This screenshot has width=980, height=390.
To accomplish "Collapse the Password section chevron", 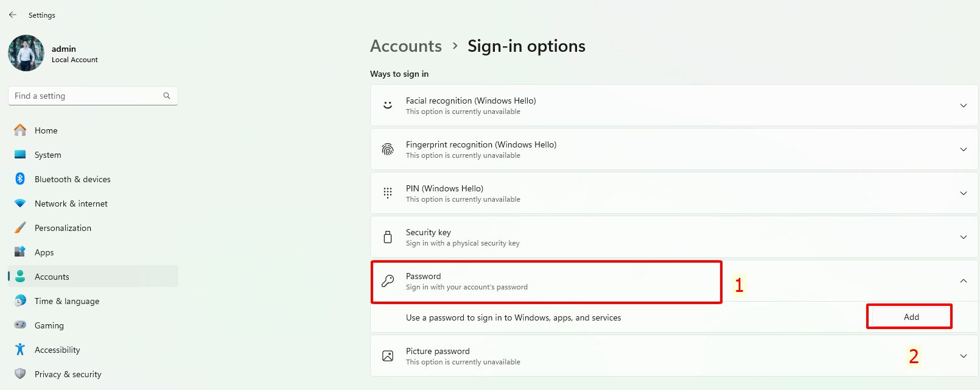I will pos(964,281).
